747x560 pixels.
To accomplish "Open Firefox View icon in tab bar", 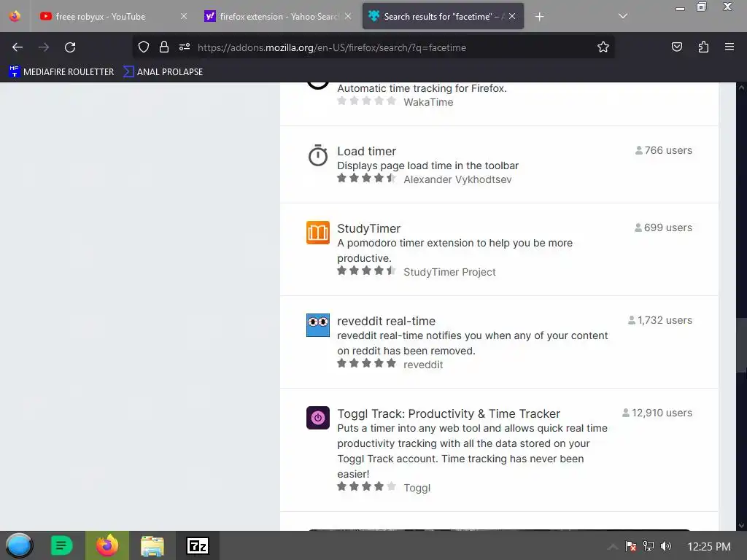I will [x=15, y=16].
